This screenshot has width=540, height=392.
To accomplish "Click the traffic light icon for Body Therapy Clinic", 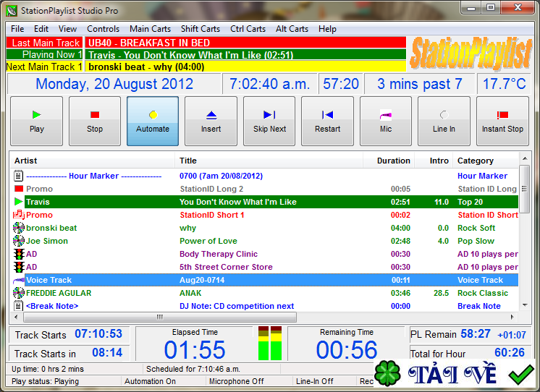I will 19,254.
